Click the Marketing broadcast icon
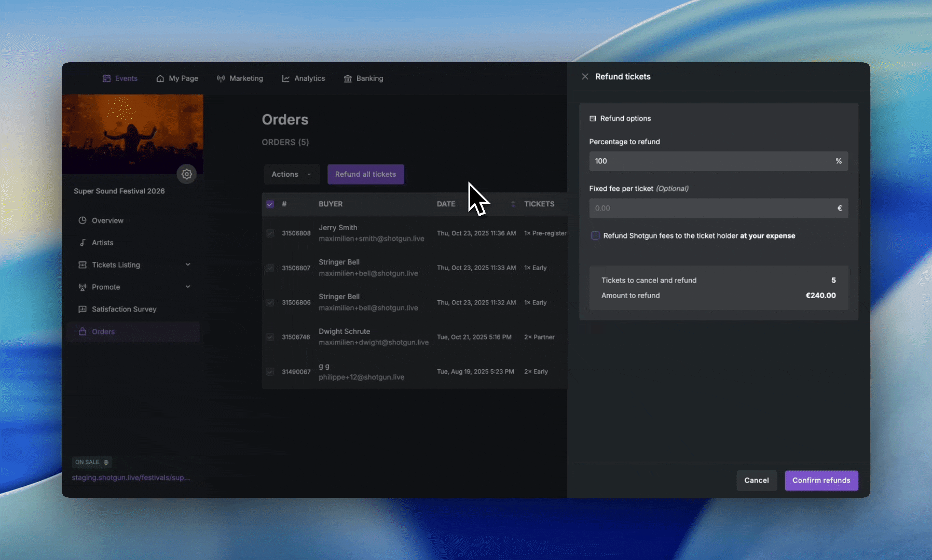The width and height of the screenshot is (932, 560). pos(221,78)
